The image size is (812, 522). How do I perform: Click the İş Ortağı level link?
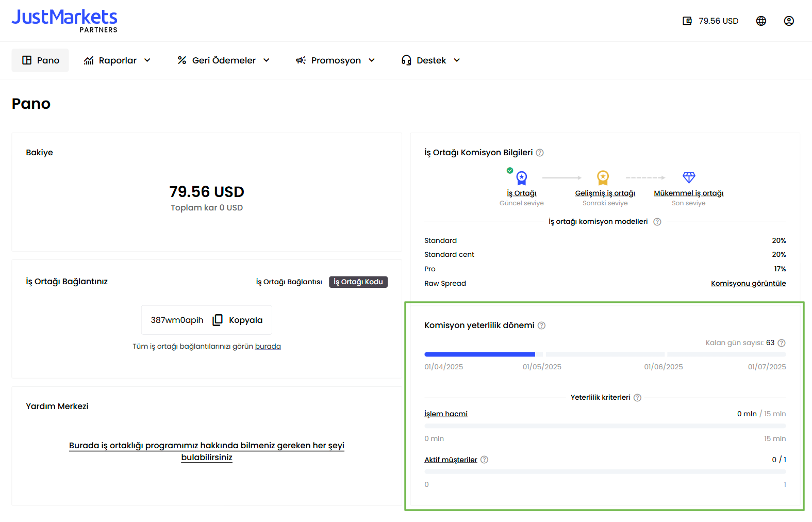point(522,193)
